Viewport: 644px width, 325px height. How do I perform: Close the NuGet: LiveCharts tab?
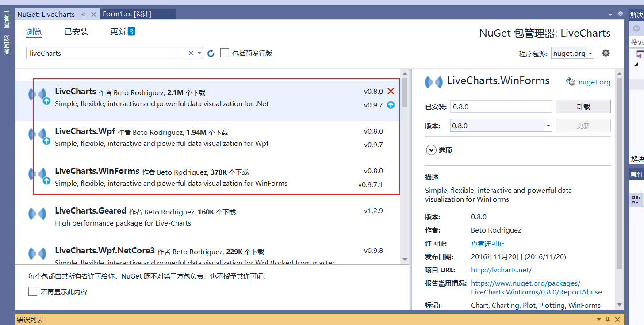[x=94, y=14]
